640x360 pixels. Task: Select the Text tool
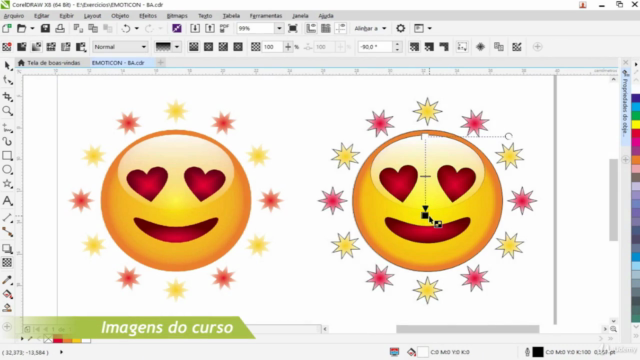tap(7, 201)
